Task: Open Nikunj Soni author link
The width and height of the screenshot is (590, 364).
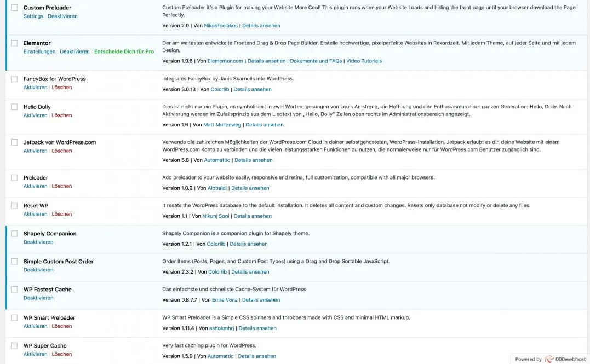Action: (216, 216)
